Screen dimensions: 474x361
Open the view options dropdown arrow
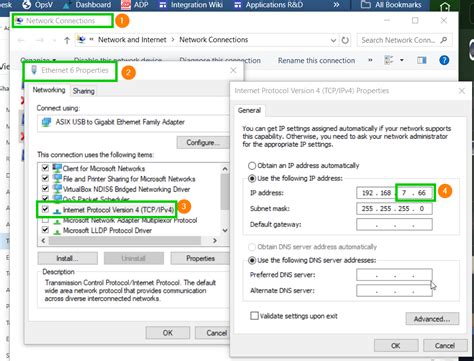402,60
